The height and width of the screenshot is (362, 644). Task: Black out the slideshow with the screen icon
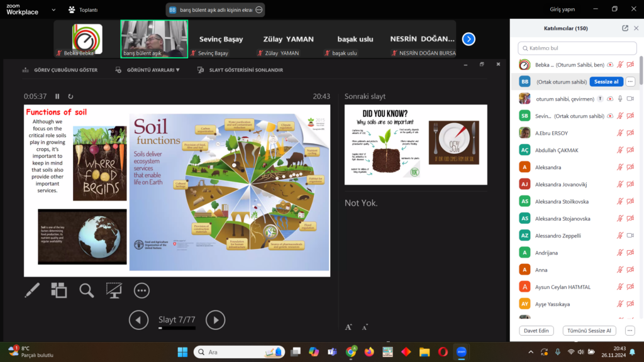click(x=114, y=290)
